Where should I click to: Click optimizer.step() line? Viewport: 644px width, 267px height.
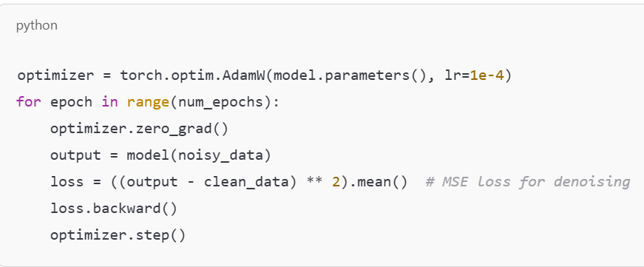(118, 235)
